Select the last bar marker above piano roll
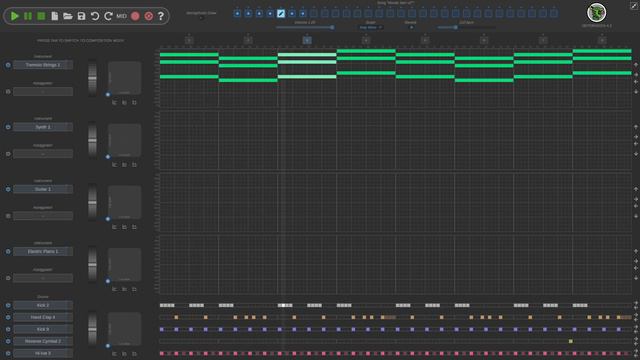 [602, 40]
